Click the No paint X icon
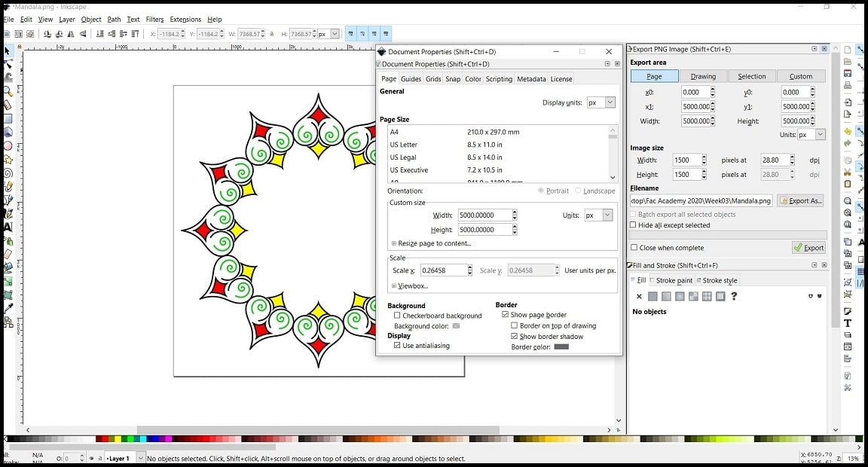 pyautogui.click(x=639, y=297)
